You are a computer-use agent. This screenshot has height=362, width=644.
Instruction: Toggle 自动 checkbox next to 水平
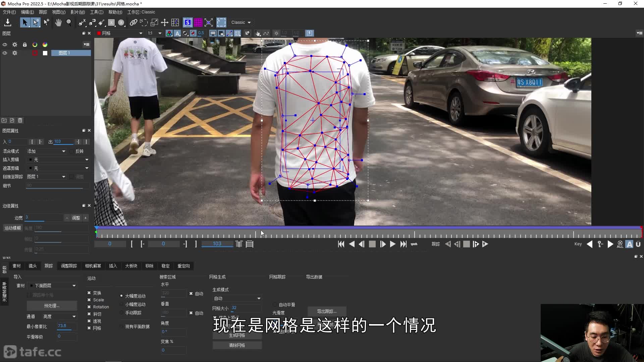coord(191,294)
